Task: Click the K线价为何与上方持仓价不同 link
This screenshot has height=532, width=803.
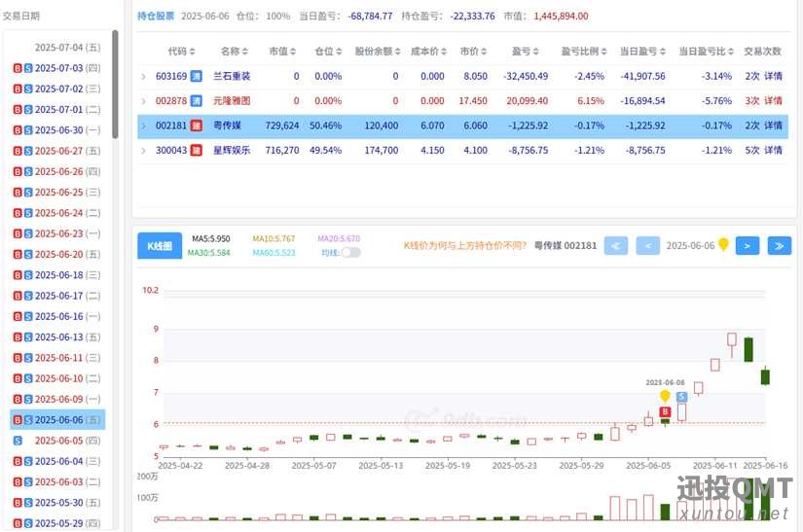Action: pos(464,245)
